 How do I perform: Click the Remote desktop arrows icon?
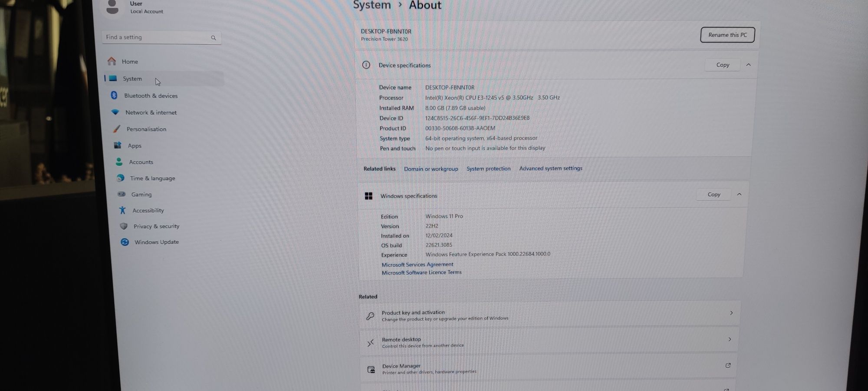(371, 343)
